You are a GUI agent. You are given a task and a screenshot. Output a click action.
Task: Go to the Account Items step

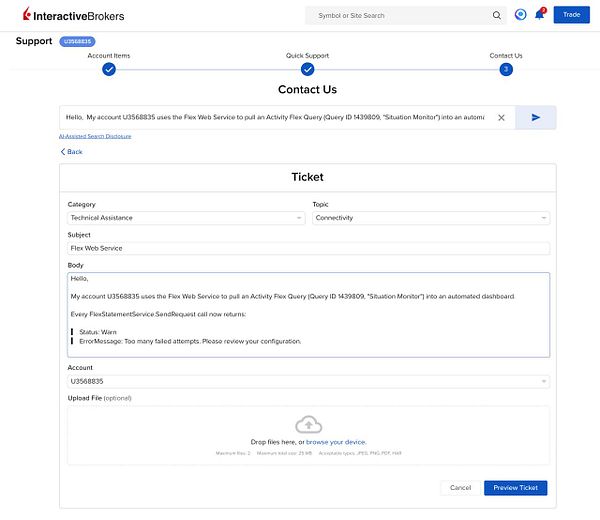click(x=109, y=70)
